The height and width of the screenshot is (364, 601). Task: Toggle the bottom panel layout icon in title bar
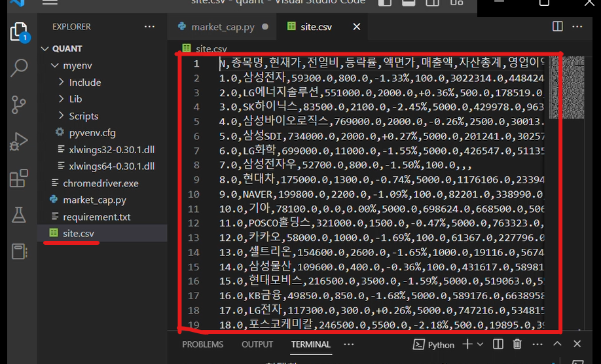409,3
